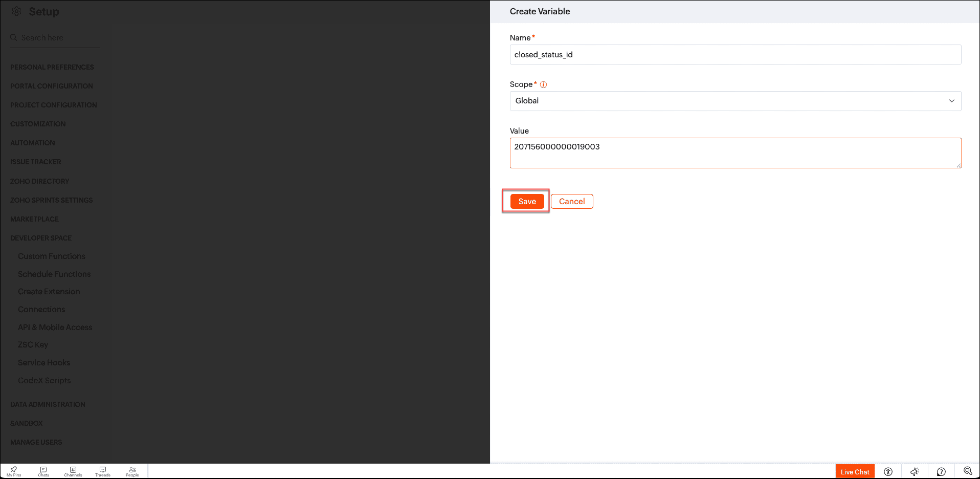Open API & Mobile Access
Viewport: 980px width, 479px height.
click(x=55, y=327)
